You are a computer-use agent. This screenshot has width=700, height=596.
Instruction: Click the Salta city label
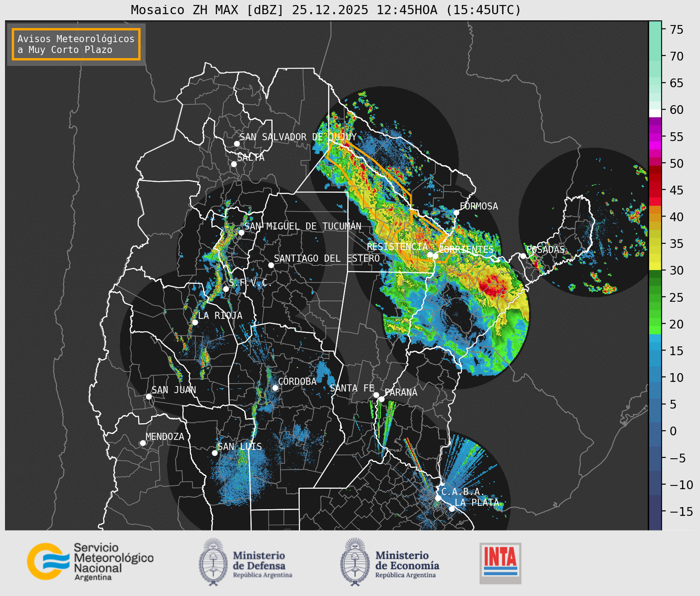251,157
